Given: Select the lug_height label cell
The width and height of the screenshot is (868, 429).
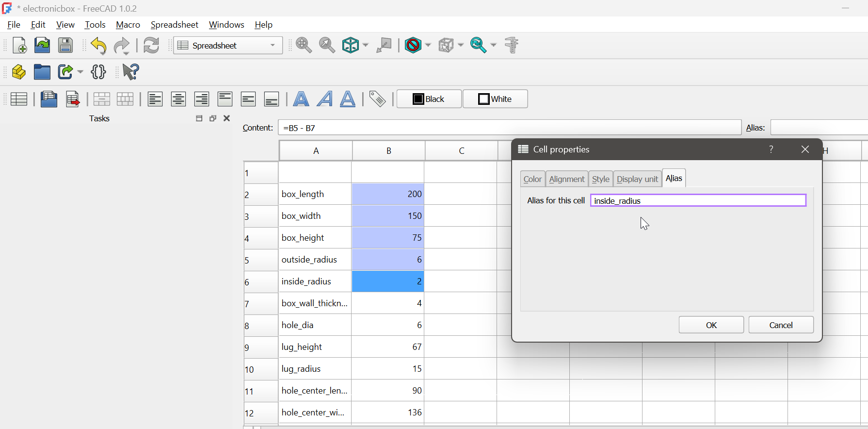Looking at the screenshot, I should (x=315, y=347).
